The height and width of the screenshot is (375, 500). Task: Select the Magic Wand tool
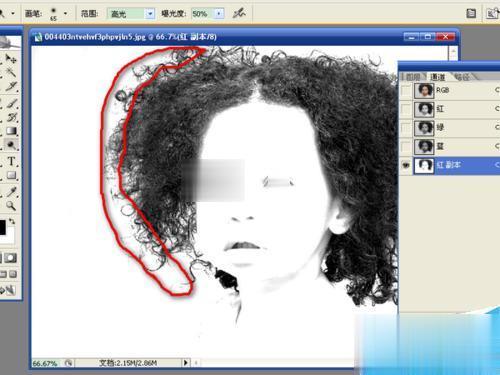tap(11, 73)
